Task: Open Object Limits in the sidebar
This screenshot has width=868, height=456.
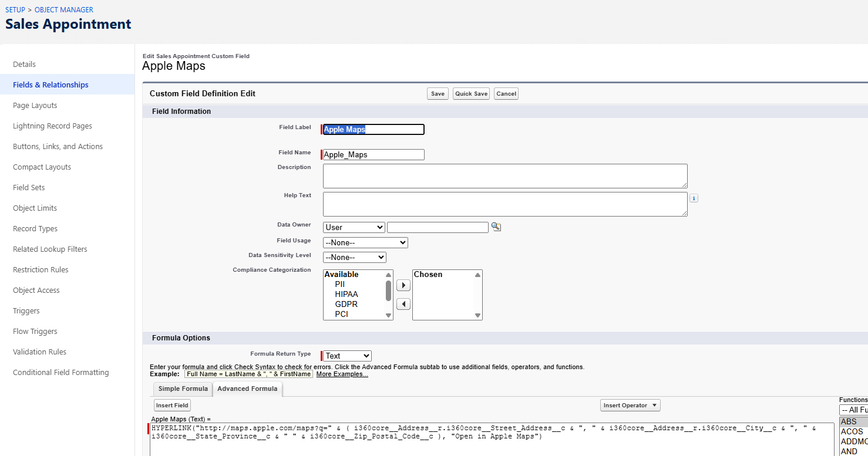Action: pyautogui.click(x=35, y=208)
